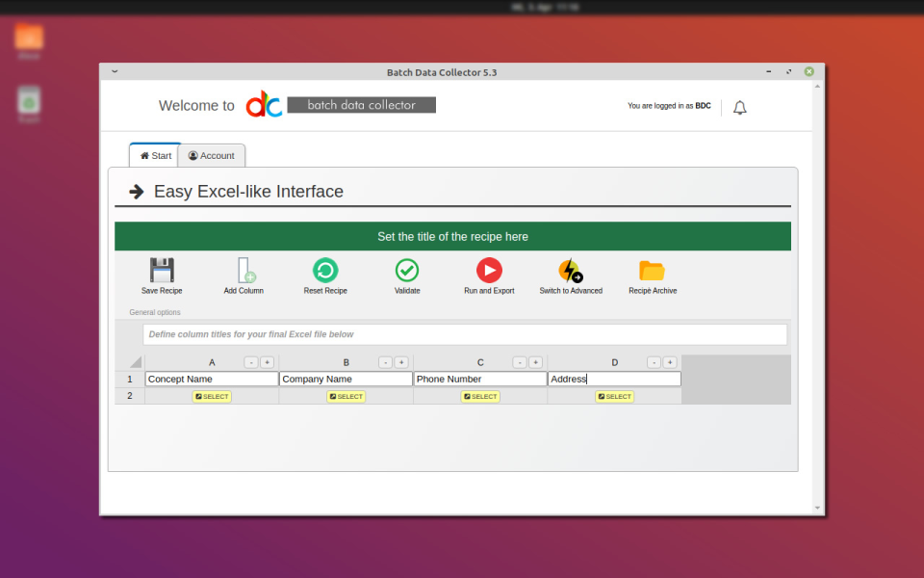
Task: Open notifications via the bell icon
Action: (x=739, y=107)
